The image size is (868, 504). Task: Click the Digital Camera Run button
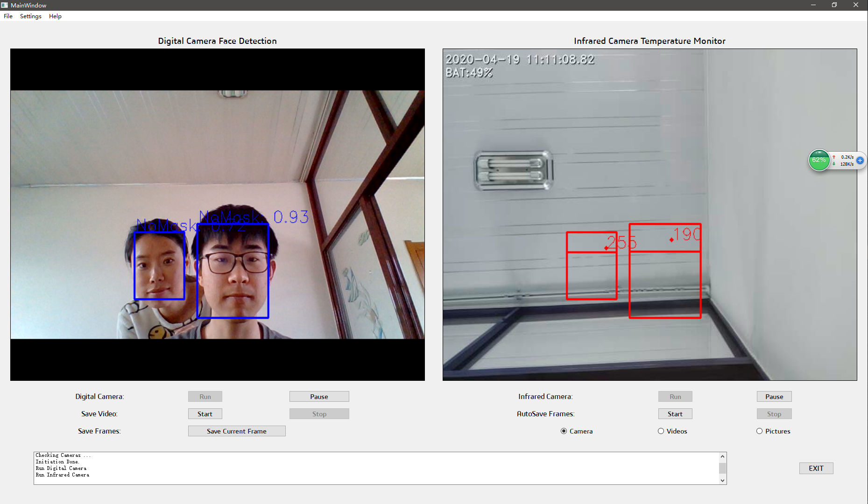point(205,397)
